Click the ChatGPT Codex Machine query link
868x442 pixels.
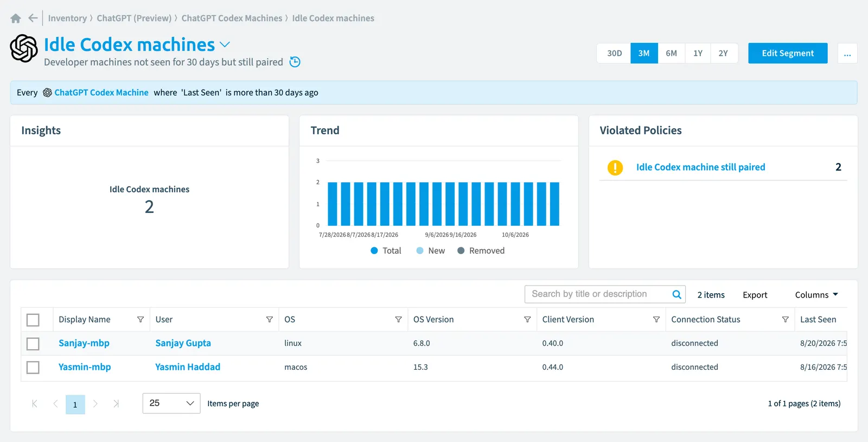[101, 93]
